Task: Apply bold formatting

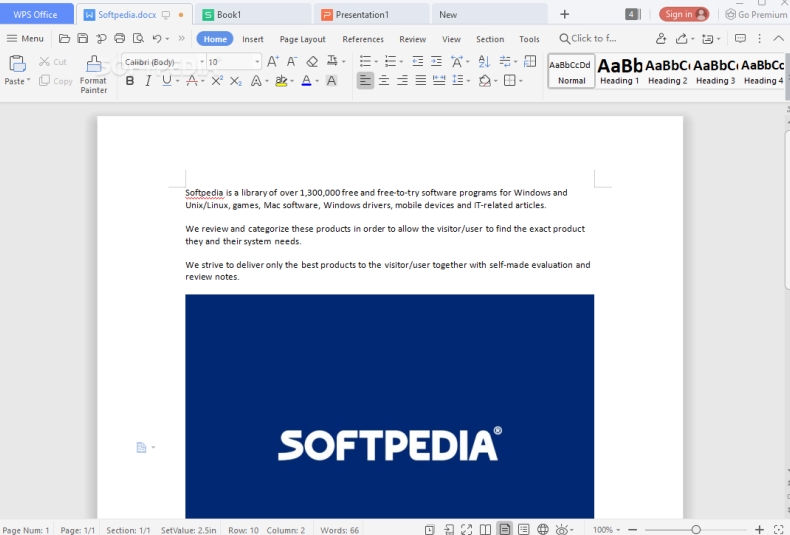Action: 129,81
